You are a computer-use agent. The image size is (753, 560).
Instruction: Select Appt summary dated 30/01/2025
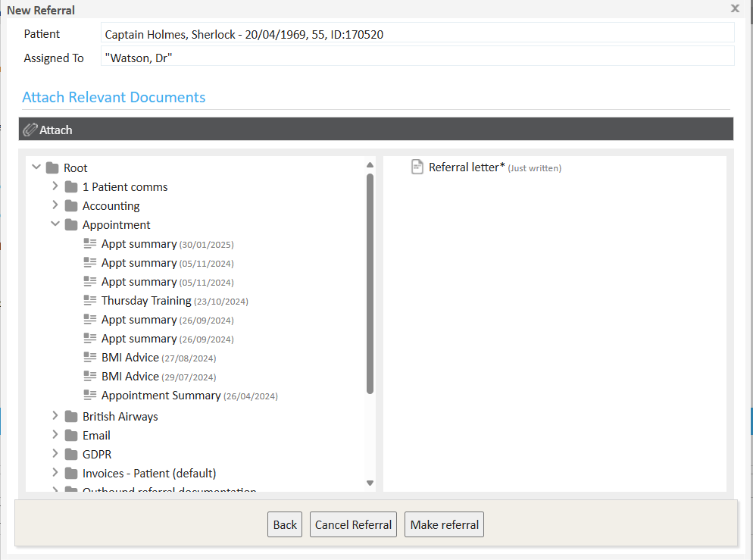139,244
